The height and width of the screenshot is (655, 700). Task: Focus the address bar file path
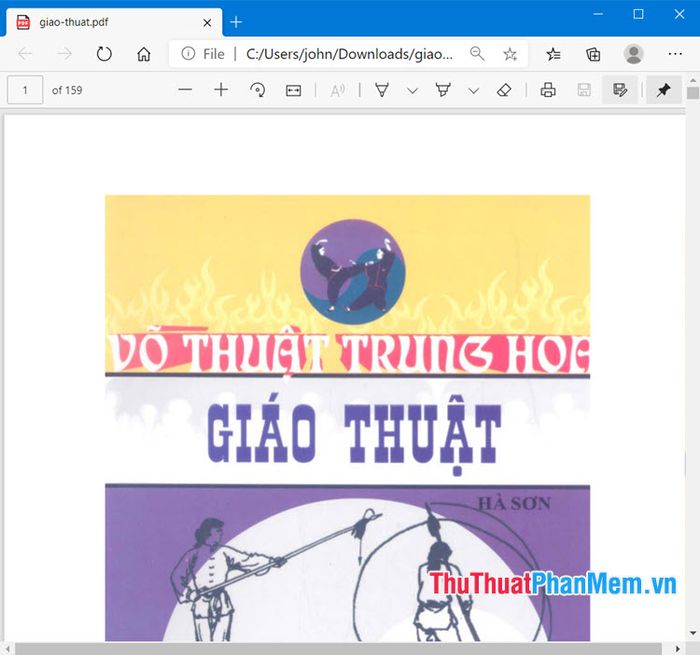coord(349,54)
